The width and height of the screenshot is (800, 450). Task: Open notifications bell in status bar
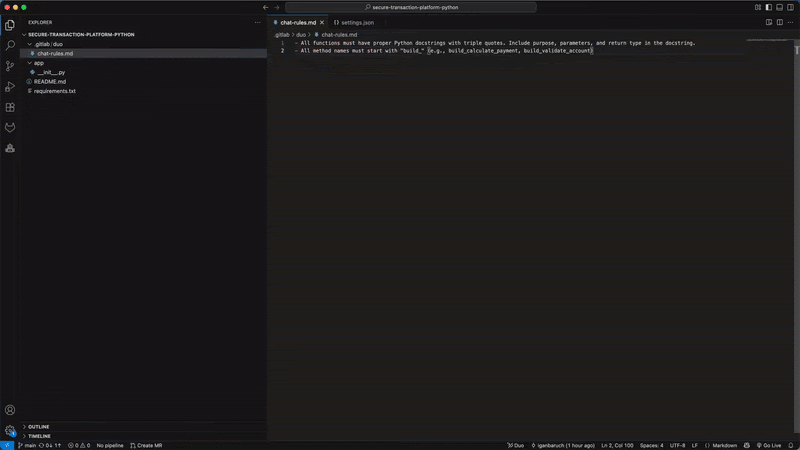tap(791, 445)
